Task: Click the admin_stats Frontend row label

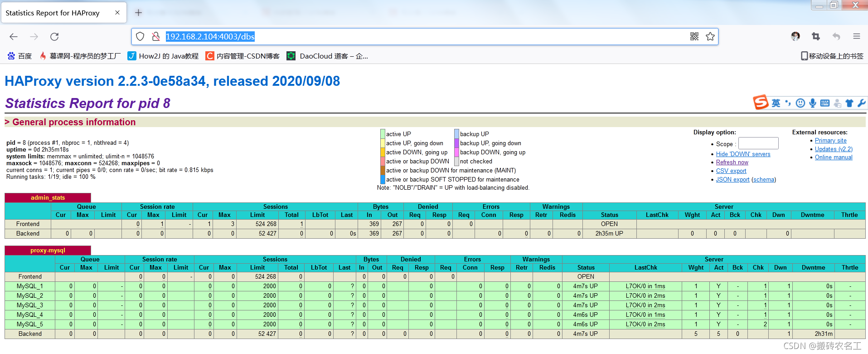Action: [28, 224]
